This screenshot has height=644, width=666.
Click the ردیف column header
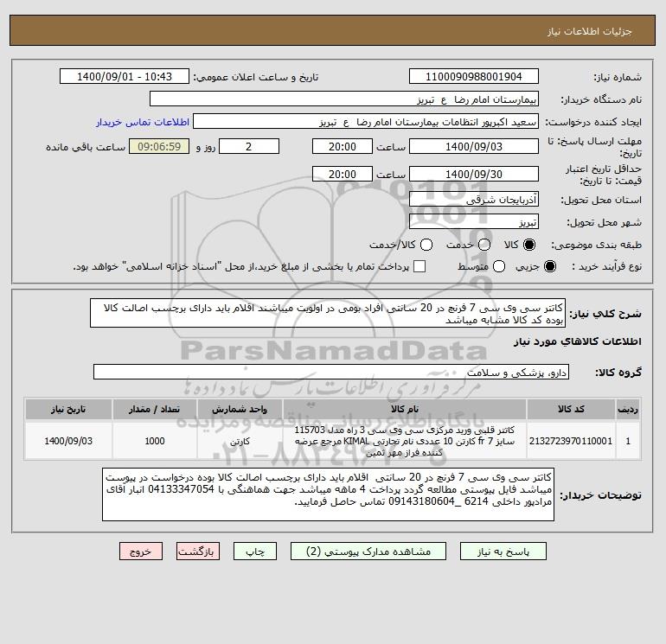[x=628, y=409]
